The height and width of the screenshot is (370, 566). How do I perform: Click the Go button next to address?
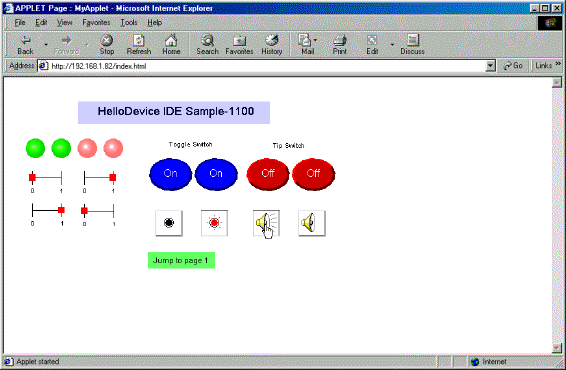point(513,66)
